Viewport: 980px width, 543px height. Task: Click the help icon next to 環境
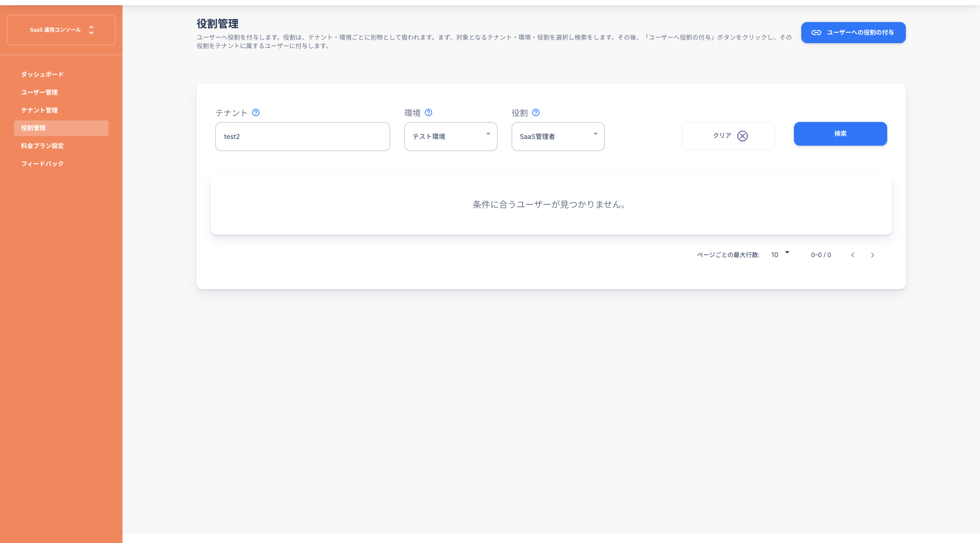pos(428,113)
